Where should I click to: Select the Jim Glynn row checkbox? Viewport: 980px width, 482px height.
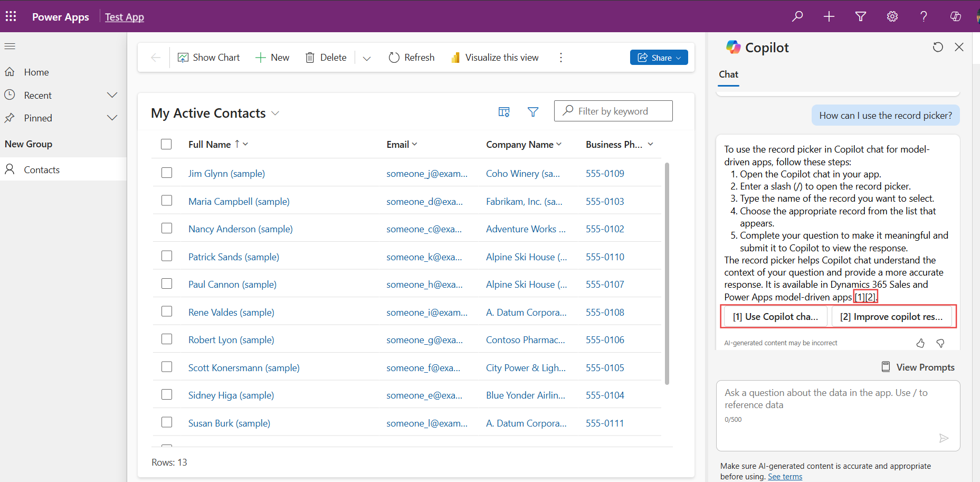click(x=167, y=173)
